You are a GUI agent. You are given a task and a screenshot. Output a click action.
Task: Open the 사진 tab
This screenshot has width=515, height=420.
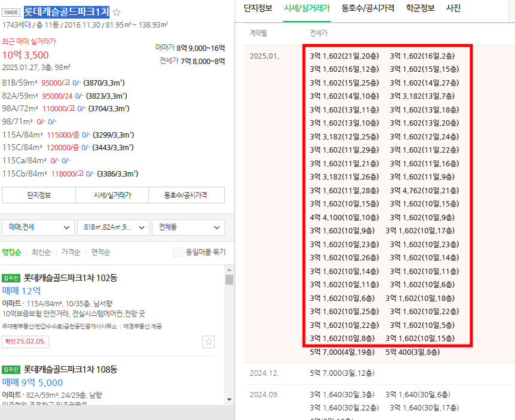(x=453, y=8)
